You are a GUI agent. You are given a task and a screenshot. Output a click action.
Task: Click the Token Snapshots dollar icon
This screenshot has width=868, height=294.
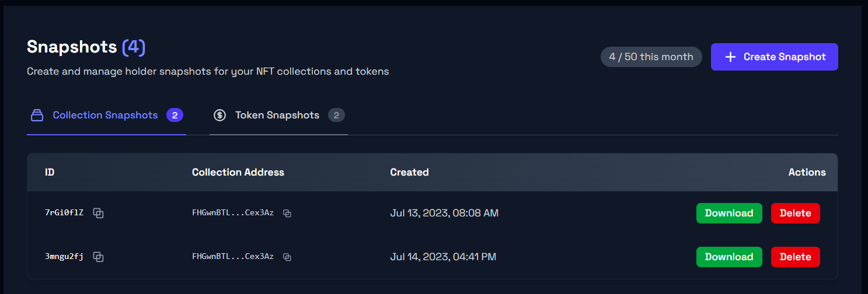219,116
